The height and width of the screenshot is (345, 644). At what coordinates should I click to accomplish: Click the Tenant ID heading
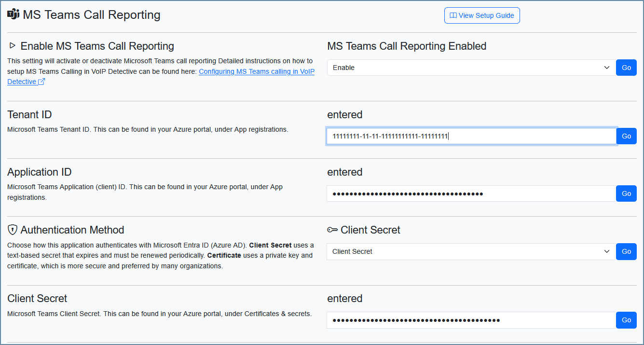[x=29, y=114]
